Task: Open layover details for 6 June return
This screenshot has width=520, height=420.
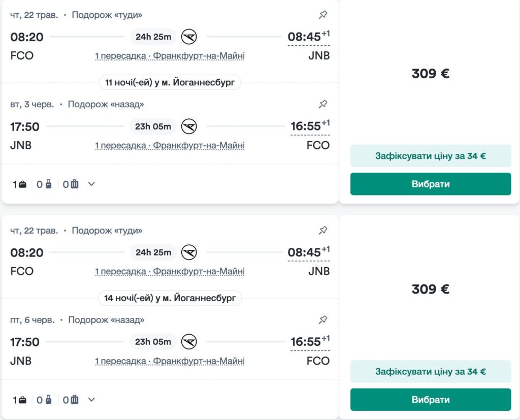Action: coord(170,361)
